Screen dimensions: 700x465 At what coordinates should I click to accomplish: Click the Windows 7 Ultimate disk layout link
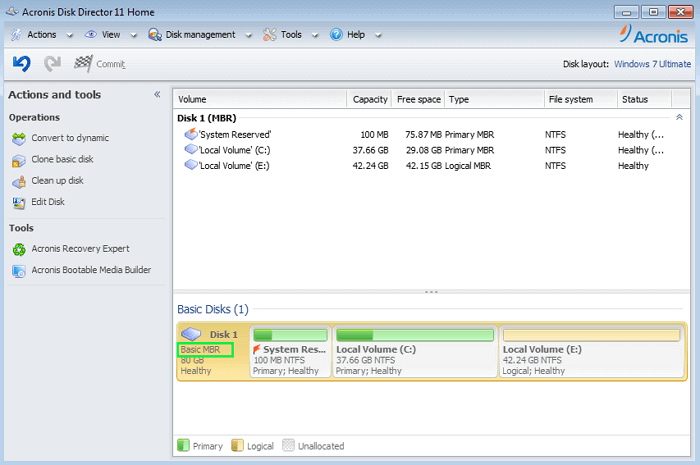pyautogui.click(x=651, y=64)
